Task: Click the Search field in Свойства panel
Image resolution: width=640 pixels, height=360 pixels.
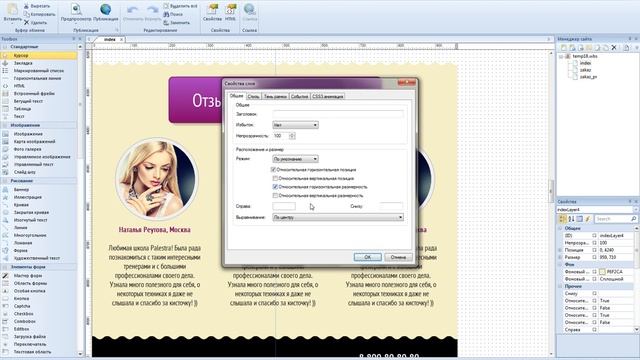Action: (x=616, y=219)
